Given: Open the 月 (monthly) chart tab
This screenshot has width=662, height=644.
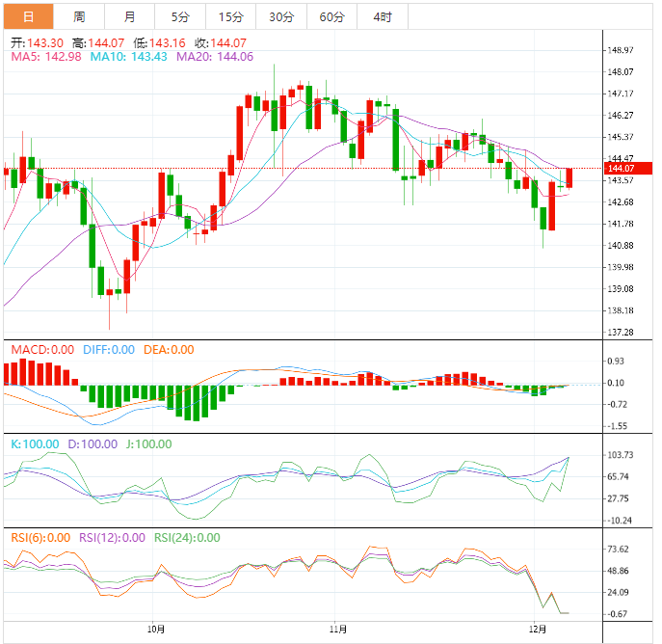Looking at the screenshot, I should 129,16.
